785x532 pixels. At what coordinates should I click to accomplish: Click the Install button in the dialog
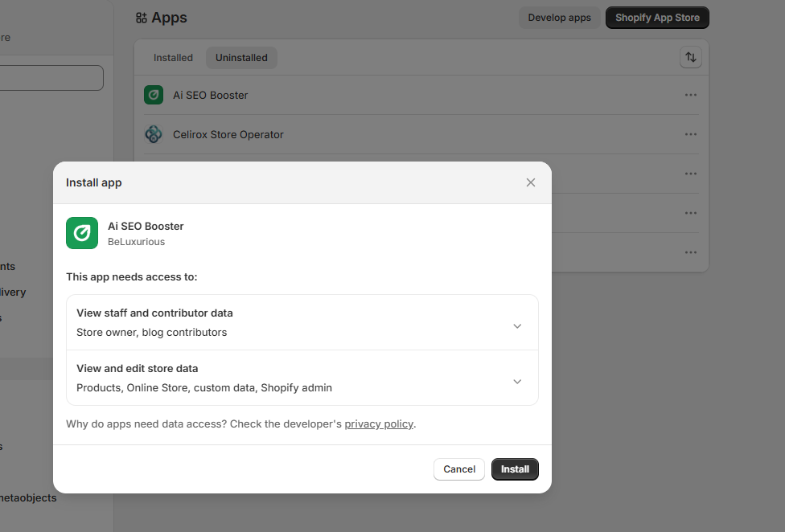[x=515, y=469]
